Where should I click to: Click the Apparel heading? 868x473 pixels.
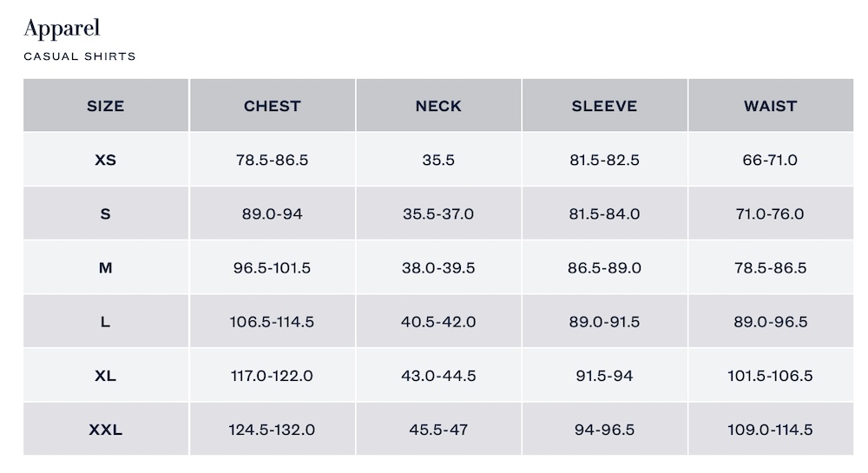[x=62, y=28]
